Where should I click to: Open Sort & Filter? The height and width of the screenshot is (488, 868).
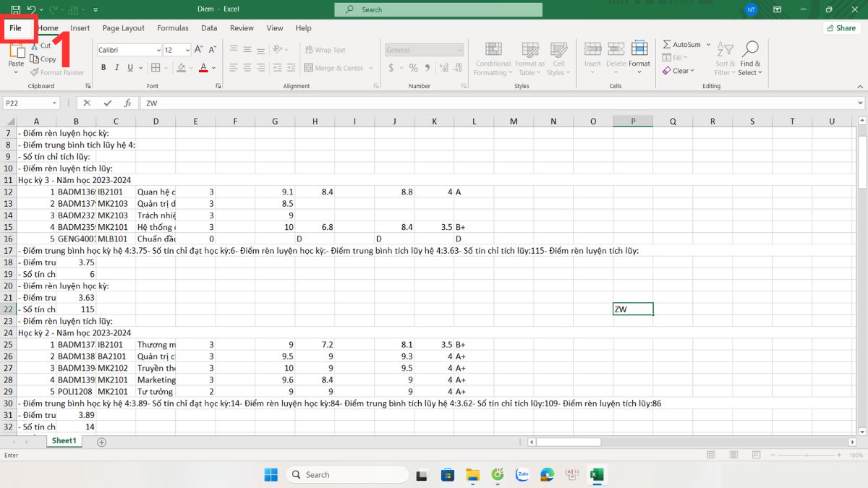[725, 58]
